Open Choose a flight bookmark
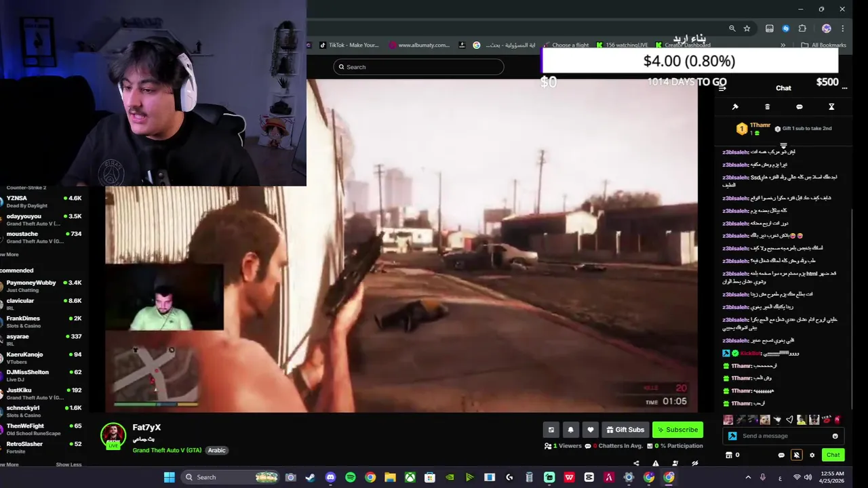Screen dimensions: 868x488 point(566,45)
